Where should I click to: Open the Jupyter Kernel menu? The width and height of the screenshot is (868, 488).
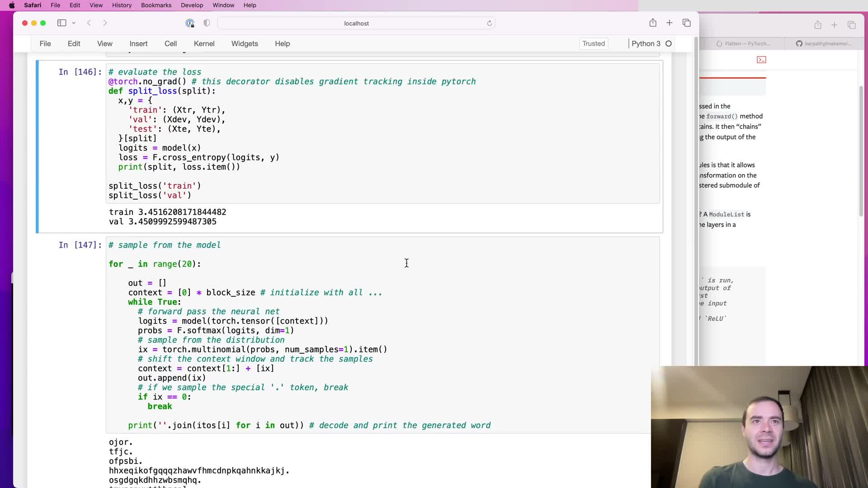[x=204, y=43]
